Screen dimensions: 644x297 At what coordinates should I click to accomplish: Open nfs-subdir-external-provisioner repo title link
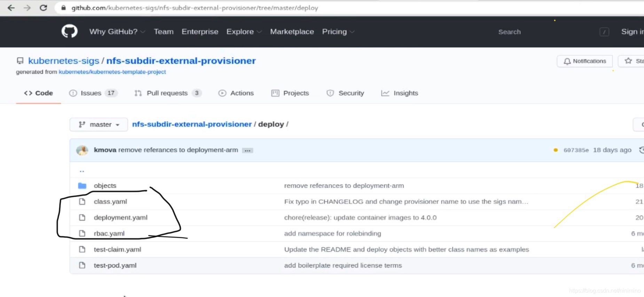[181, 61]
